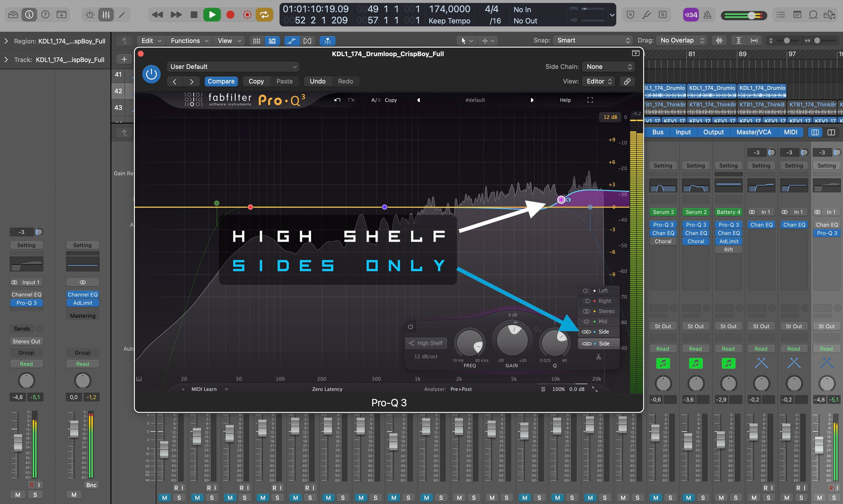Toggle Smart Controls dial icon

[x=90, y=15]
